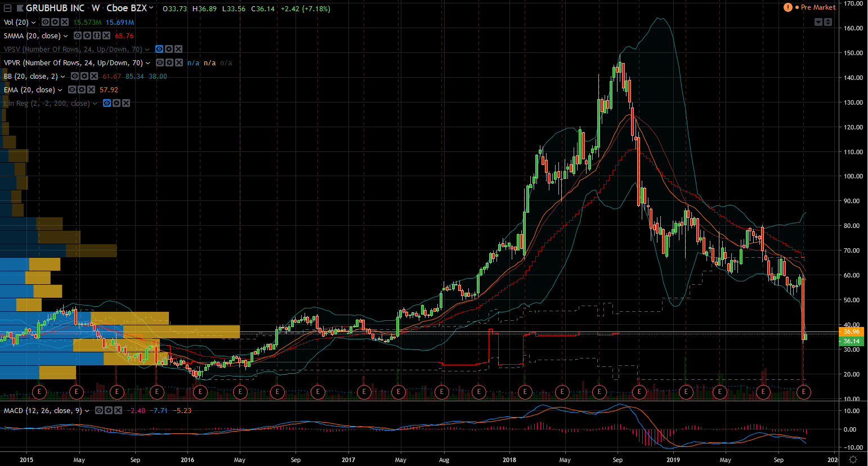Open the GRUBHUB INC symbol title dropdown
Image resolution: width=868 pixels, height=466 pixels.
click(x=151, y=8)
